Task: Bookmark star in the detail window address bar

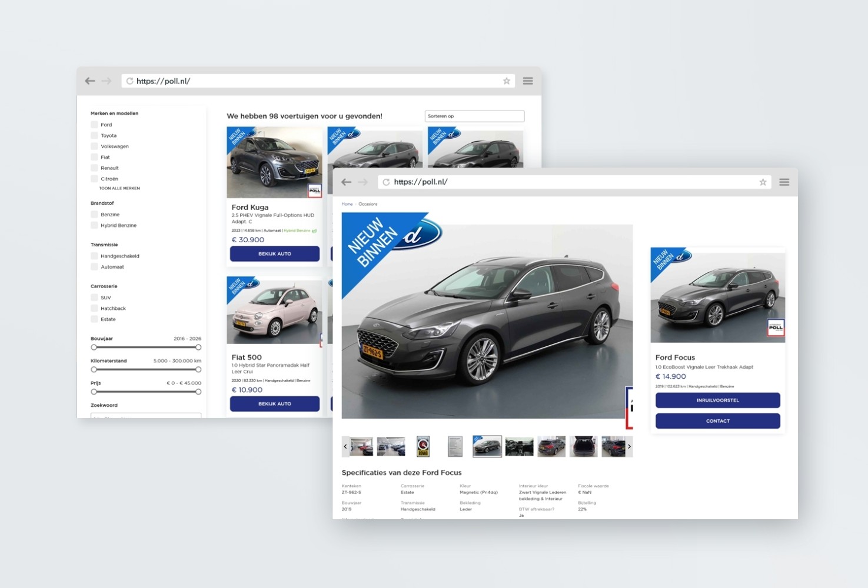Action: coord(763,182)
